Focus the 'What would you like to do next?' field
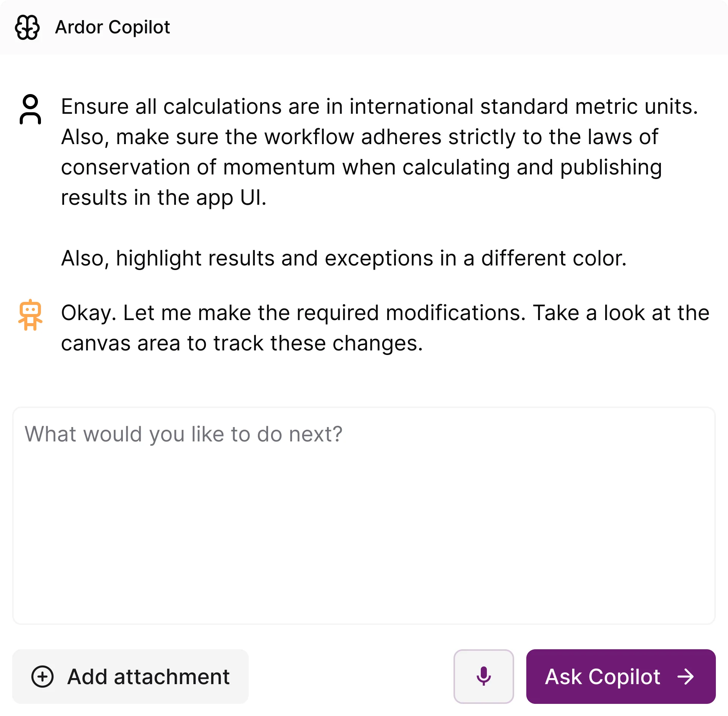This screenshot has width=728, height=716. pos(364,516)
